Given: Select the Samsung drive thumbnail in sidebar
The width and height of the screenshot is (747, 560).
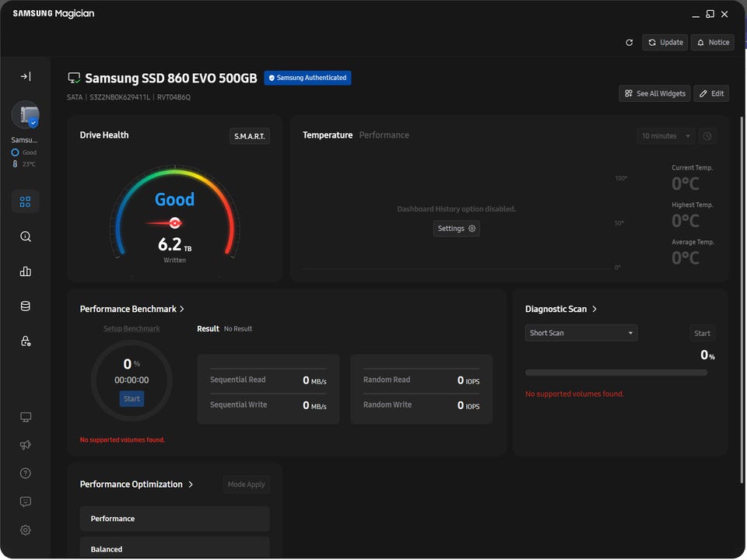Looking at the screenshot, I should pos(25,115).
